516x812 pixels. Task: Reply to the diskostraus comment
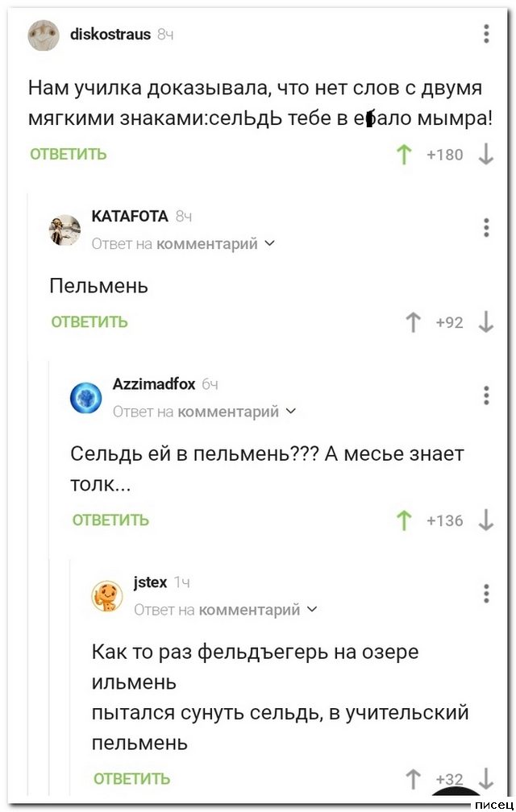[x=69, y=155]
